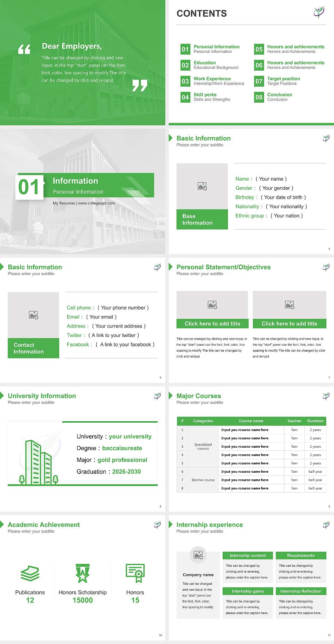
Task: Click the CONTENTS slide title
Action: coord(201,14)
